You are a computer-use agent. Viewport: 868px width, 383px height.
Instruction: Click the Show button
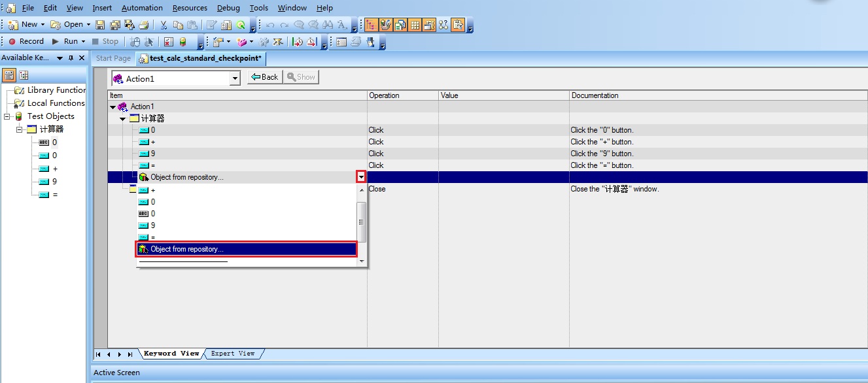tap(301, 77)
